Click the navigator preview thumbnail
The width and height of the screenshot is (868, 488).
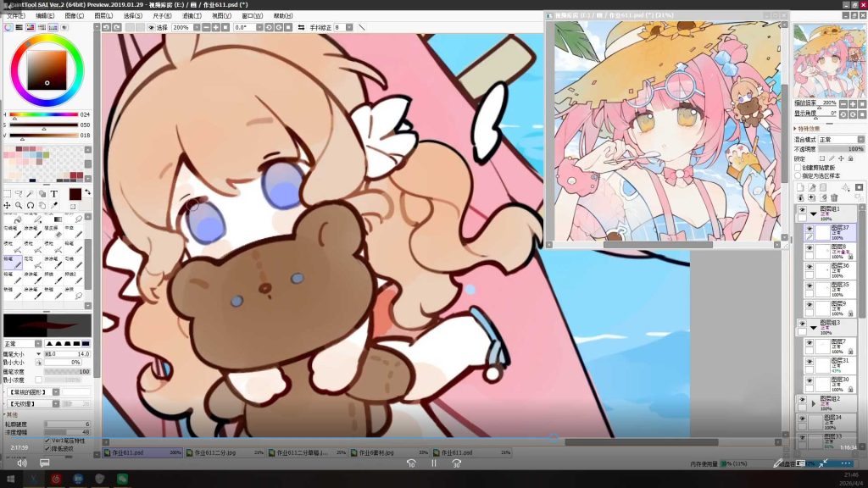tap(828, 61)
